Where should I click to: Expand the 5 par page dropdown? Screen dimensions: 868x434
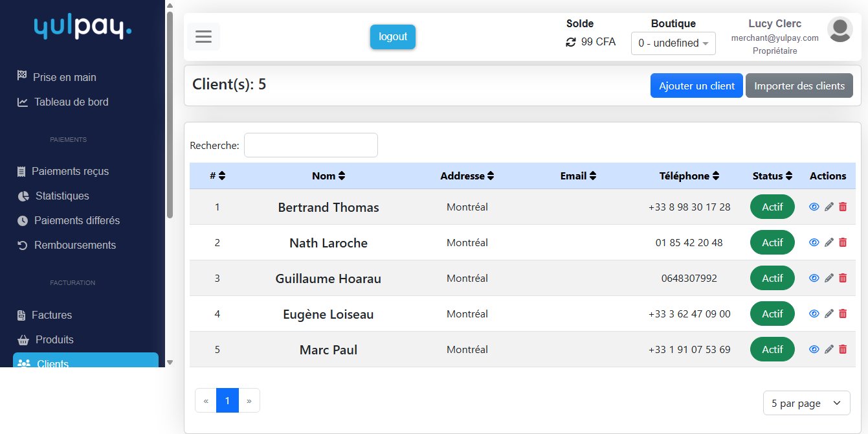tap(806, 403)
